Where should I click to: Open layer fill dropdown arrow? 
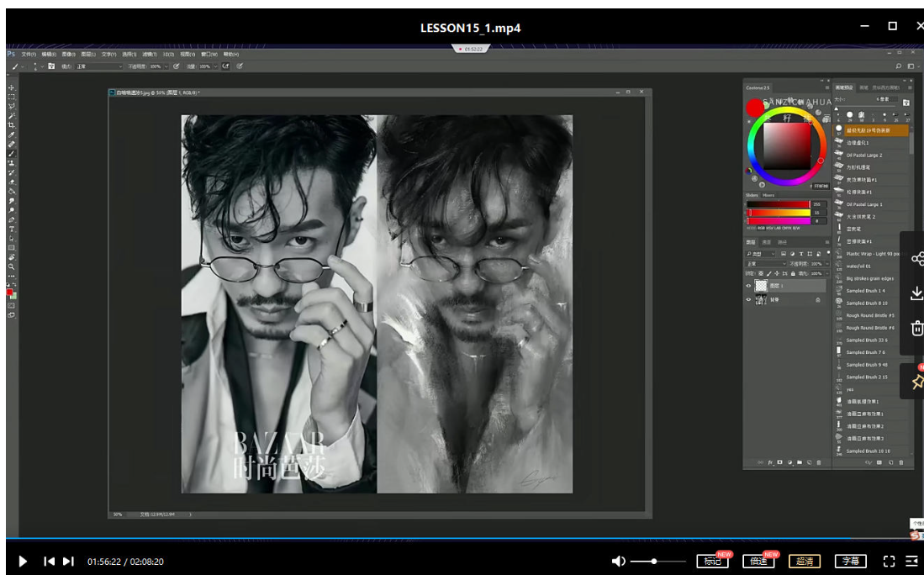[826, 273]
